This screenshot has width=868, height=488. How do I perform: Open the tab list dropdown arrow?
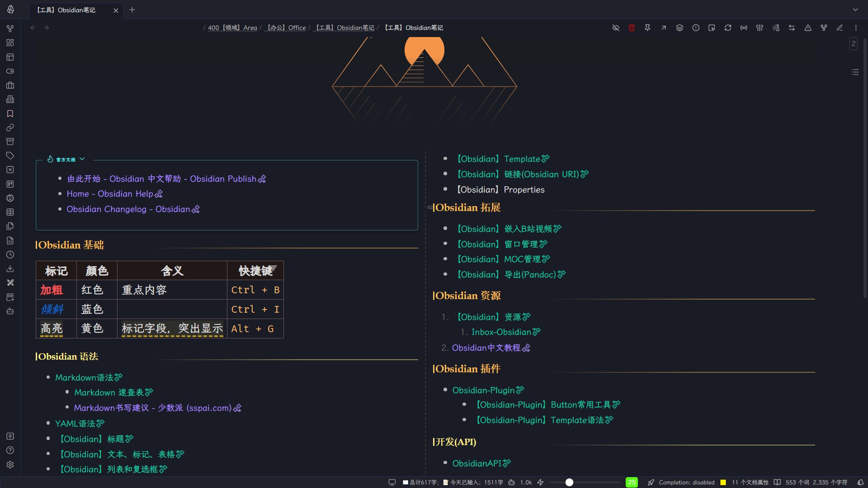pos(855,9)
